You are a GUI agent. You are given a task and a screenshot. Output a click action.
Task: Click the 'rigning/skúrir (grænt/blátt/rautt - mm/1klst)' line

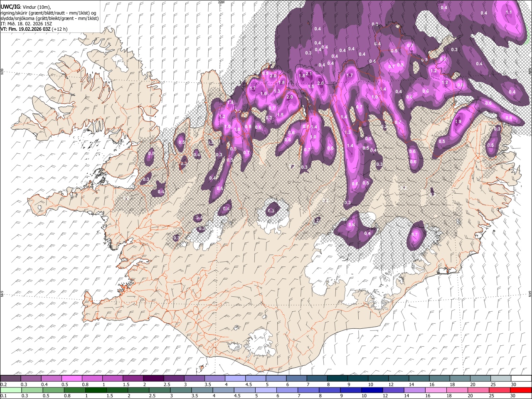45,13
